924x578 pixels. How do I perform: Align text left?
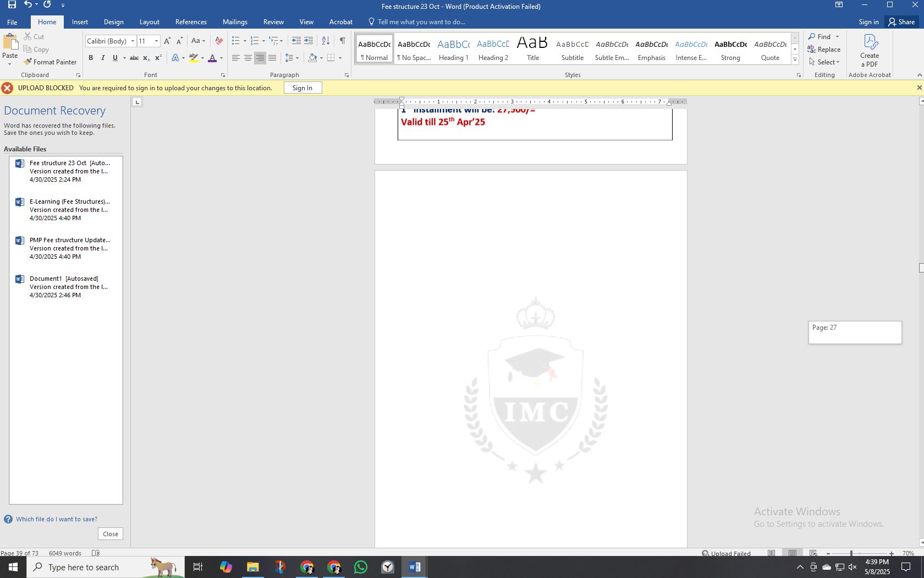pyautogui.click(x=236, y=58)
